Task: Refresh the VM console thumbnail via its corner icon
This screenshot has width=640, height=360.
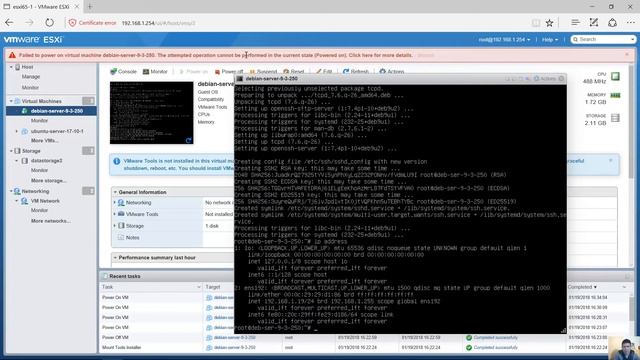Action: [x=188, y=140]
